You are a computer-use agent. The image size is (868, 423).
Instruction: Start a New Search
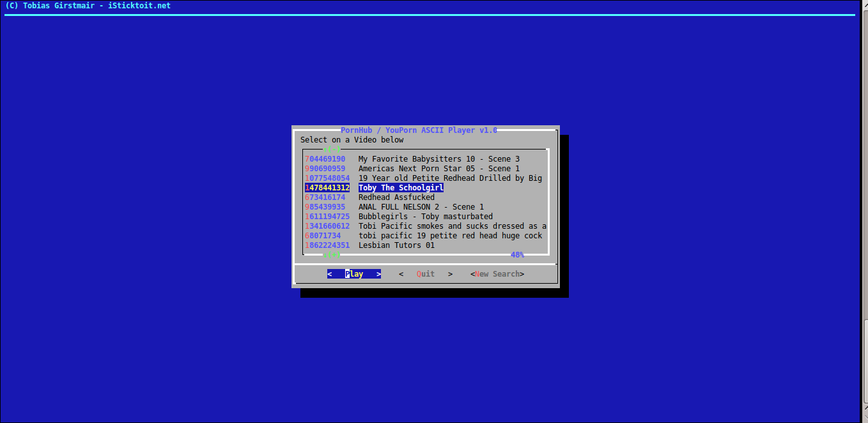[x=497, y=274]
